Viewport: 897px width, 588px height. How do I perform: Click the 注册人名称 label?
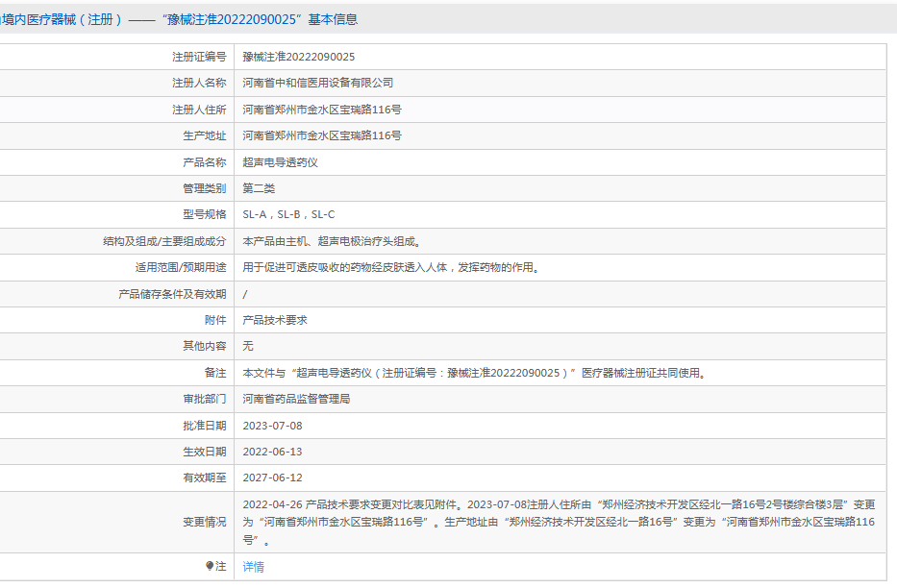coord(199,83)
